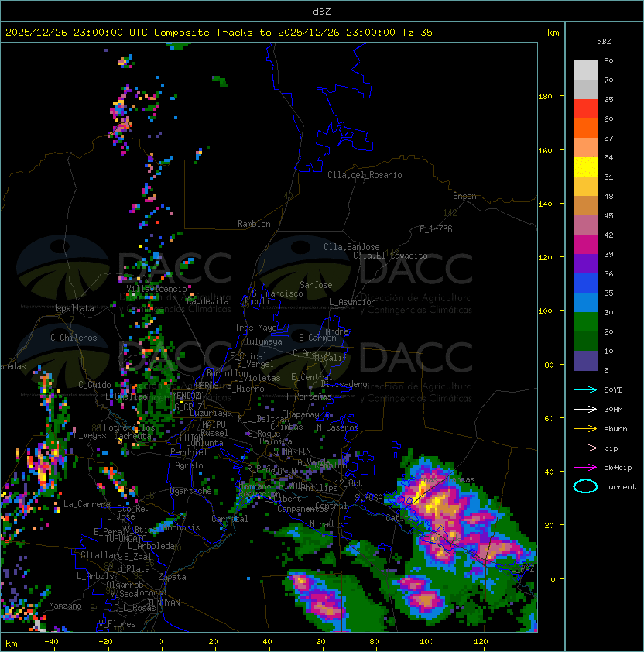Click the S_MARTIN map label
Viewport: 644px width, 652px height.
click(292, 451)
